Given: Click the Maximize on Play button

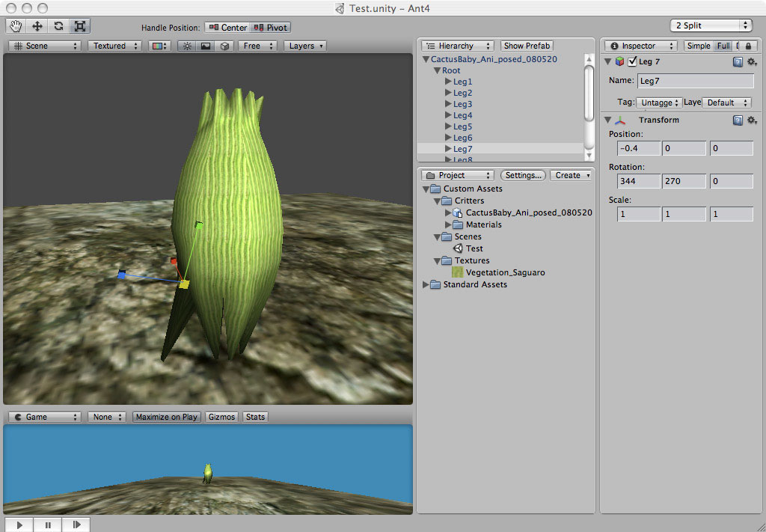Looking at the screenshot, I should coord(166,417).
